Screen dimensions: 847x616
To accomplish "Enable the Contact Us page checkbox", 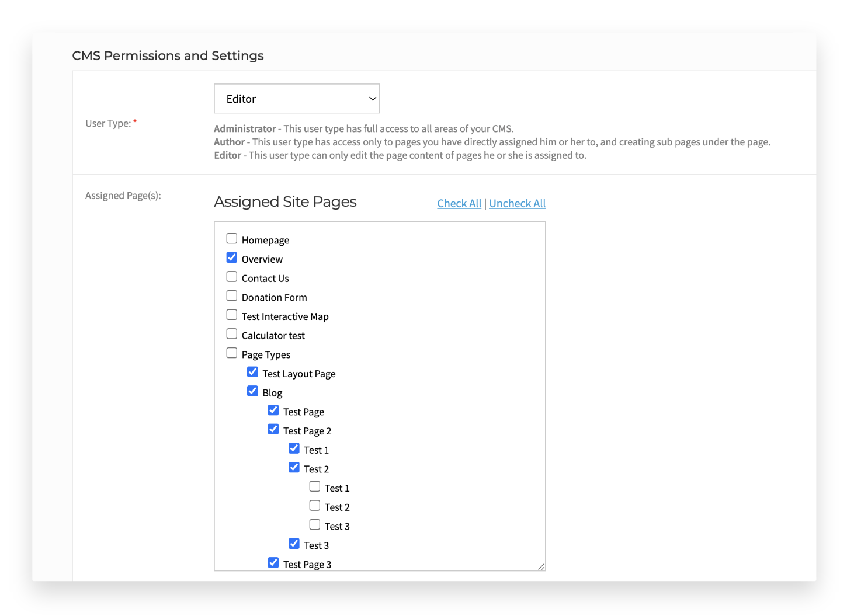I will [232, 276].
